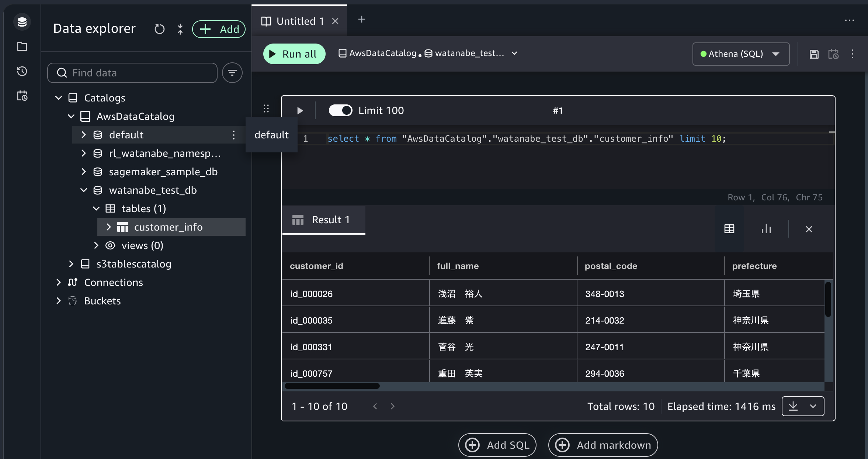Screen dimensions: 868x459
Task: Open the files folder sidebar icon
Action: tap(22, 46)
